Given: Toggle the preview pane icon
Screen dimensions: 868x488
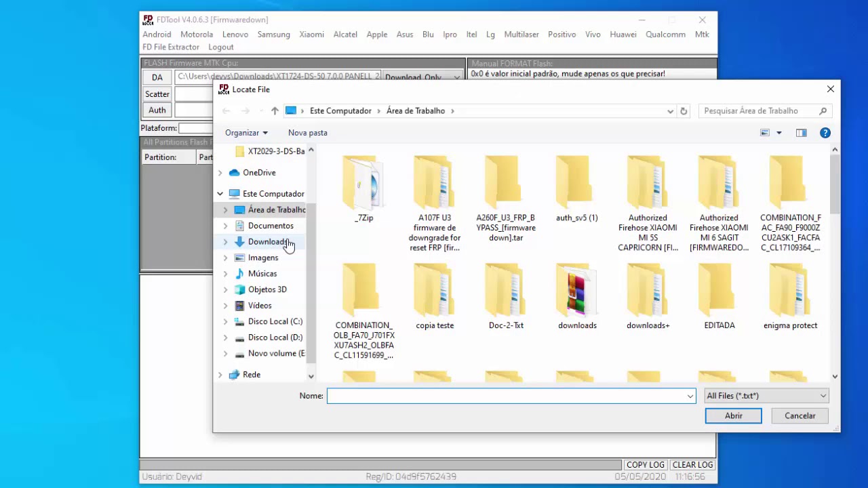Looking at the screenshot, I should (x=801, y=133).
